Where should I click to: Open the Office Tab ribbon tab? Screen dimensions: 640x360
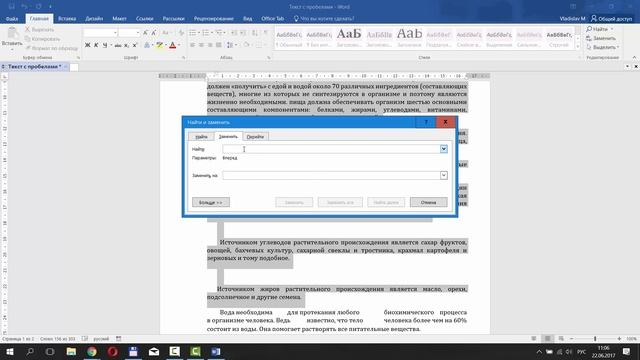[x=272, y=19]
